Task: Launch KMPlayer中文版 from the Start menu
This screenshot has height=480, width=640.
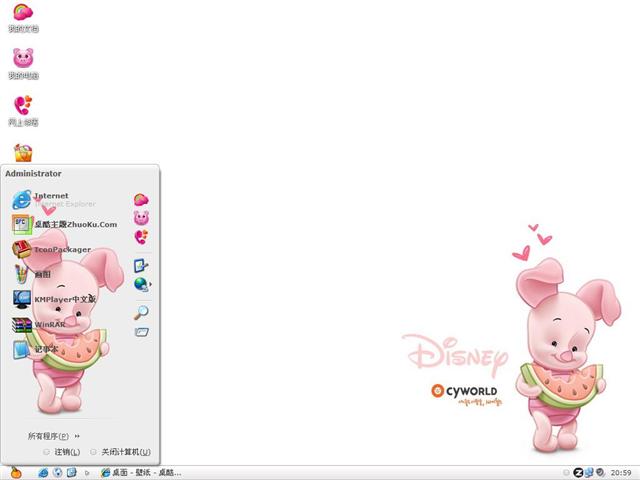Action: [54, 299]
